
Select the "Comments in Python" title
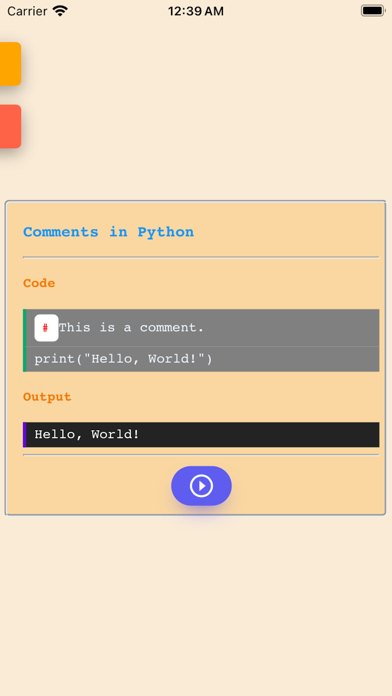tap(108, 232)
